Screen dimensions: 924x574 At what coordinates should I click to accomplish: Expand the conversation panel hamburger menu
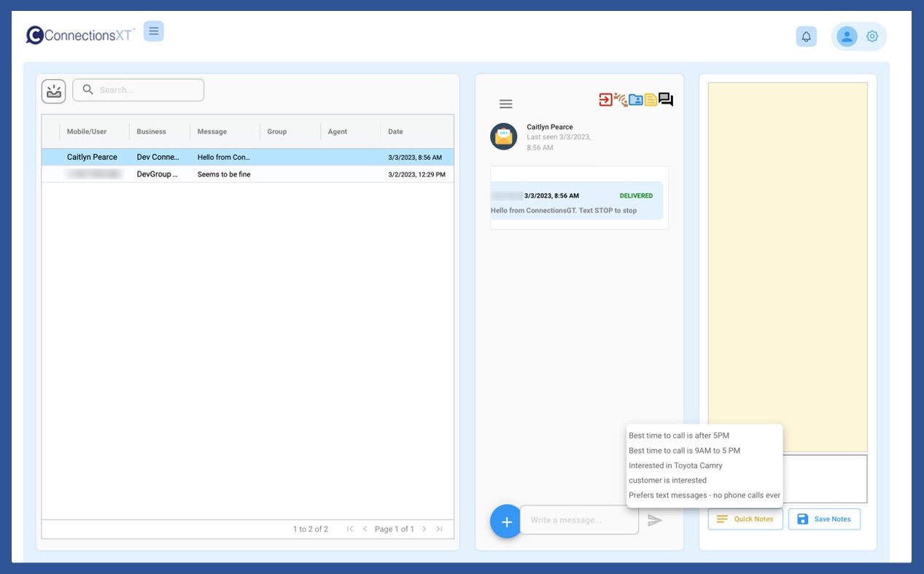[505, 104]
